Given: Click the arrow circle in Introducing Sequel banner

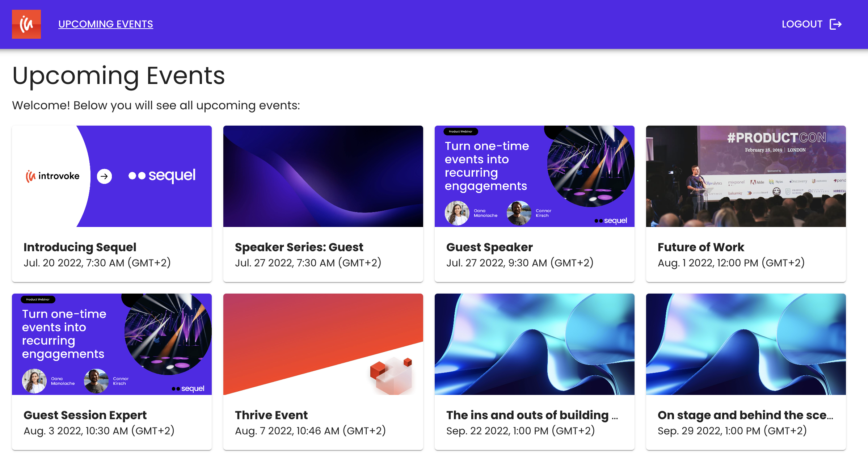Looking at the screenshot, I should (104, 176).
